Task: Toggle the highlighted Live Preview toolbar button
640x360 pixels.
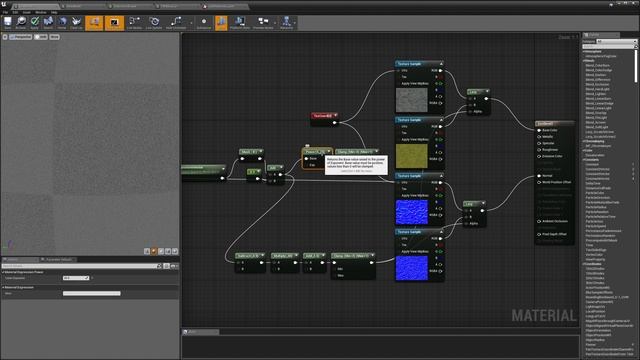Action: pos(114,23)
